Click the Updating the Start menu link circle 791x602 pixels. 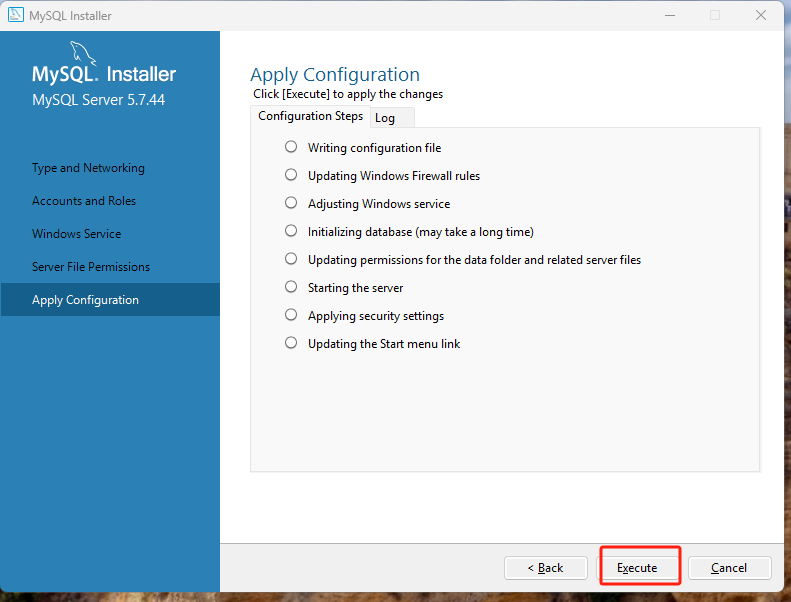pos(291,343)
